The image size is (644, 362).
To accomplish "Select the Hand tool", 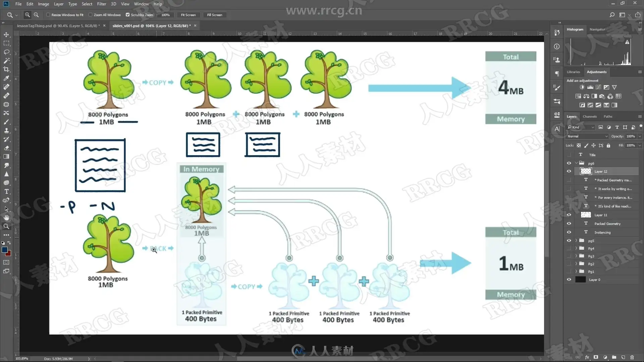I will pyautogui.click(x=6, y=218).
